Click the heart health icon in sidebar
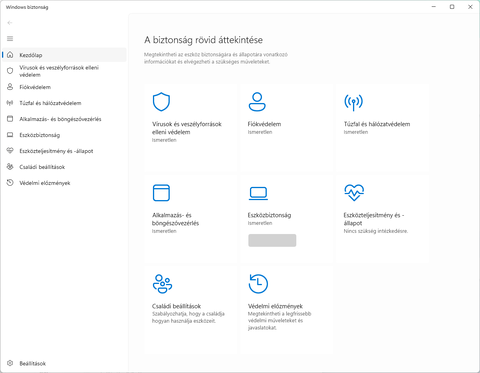The width and height of the screenshot is (480, 373). click(x=10, y=151)
